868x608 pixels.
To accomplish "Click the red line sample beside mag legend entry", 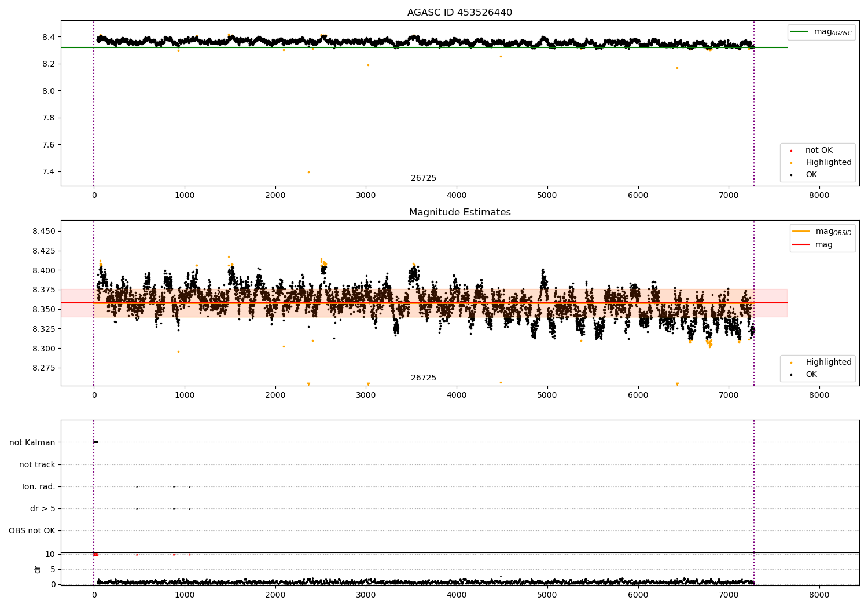I will 801,245.
